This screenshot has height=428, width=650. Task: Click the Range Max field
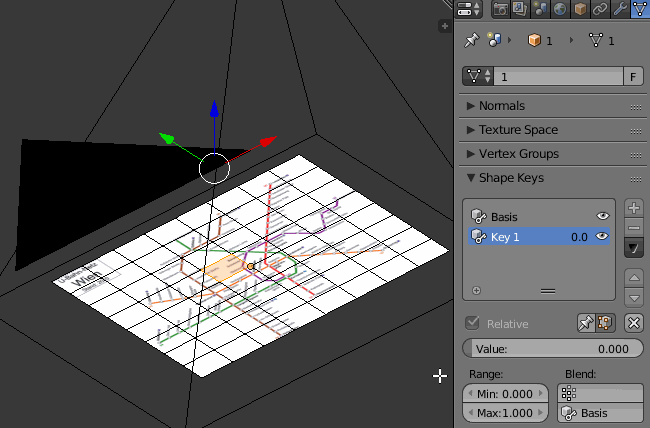pos(505,413)
